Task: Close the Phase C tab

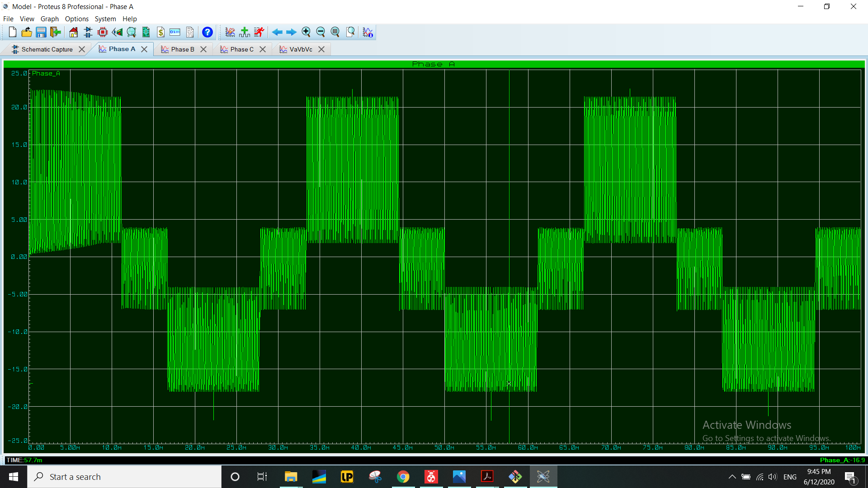Action: [x=263, y=49]
